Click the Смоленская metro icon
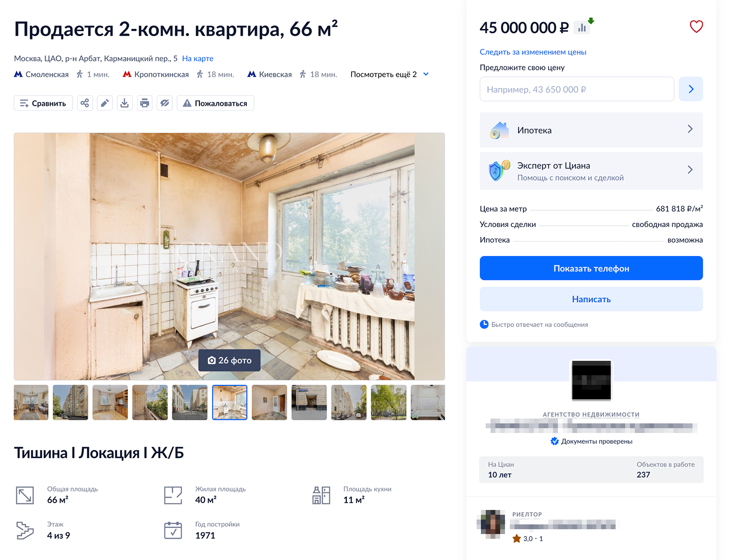731x560 pixels. pyautogui.click(x=18, y=74)
